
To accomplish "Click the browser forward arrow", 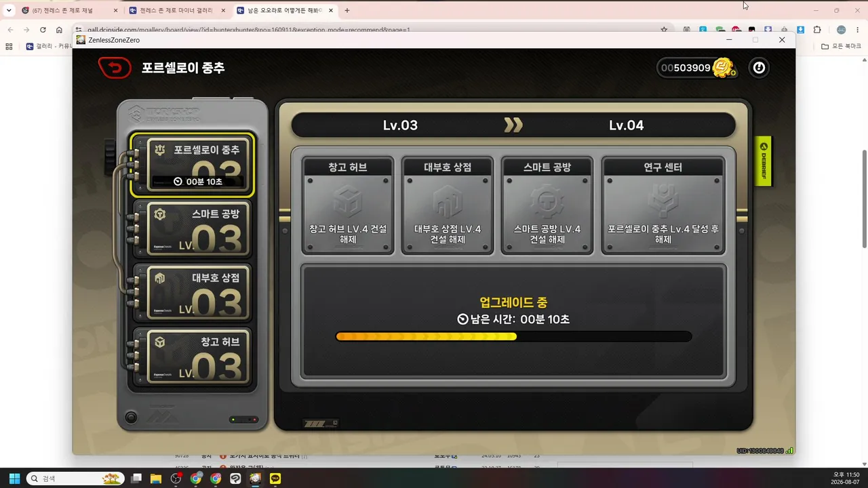I will click(26, 30).
